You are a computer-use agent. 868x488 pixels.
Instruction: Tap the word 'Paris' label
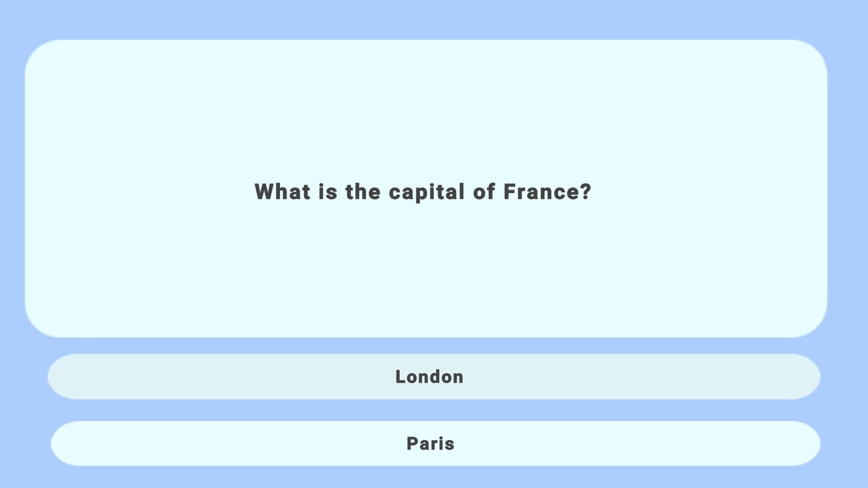(430, 444)
